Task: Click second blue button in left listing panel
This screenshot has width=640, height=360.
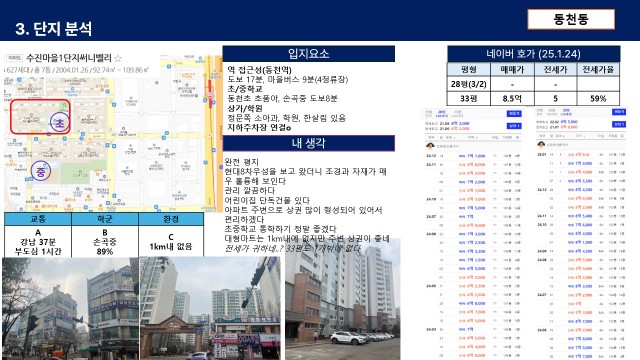Action: (x=514, y=126)
